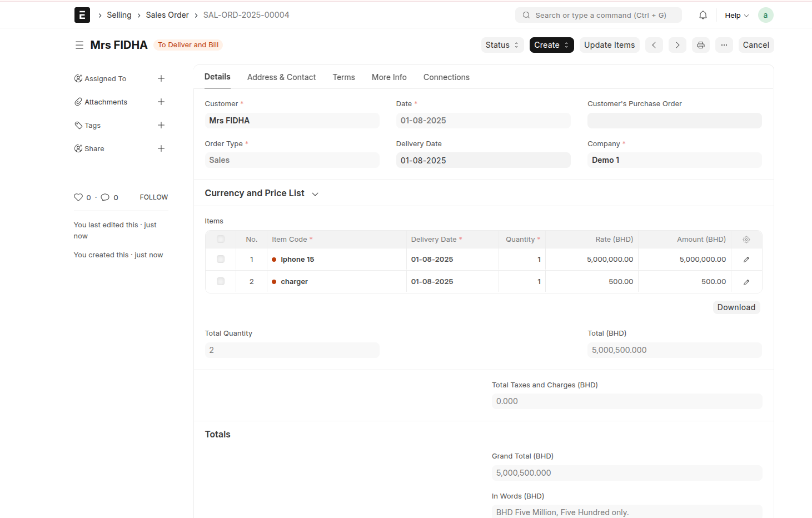Focus the search command bar

point(599,15)
